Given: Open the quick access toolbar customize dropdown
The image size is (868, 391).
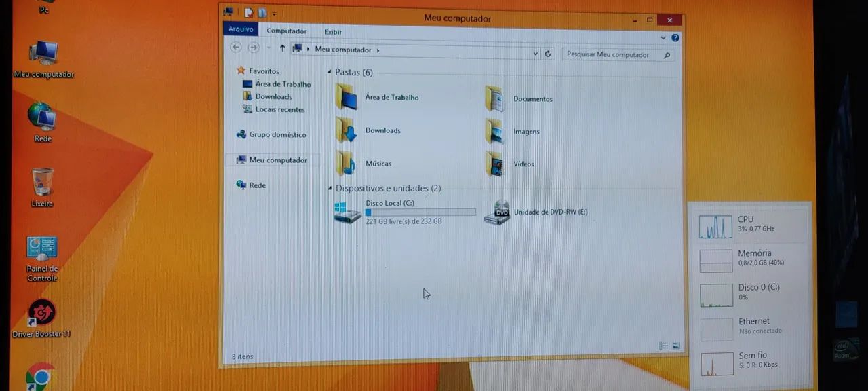Looking at the screenshot, I should tap(275, 14).
